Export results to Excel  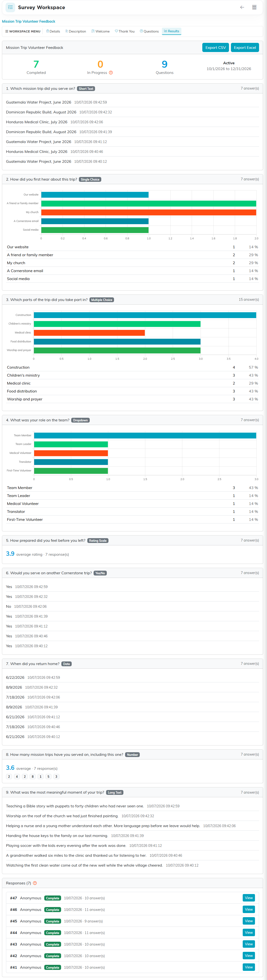coord(245,47)
